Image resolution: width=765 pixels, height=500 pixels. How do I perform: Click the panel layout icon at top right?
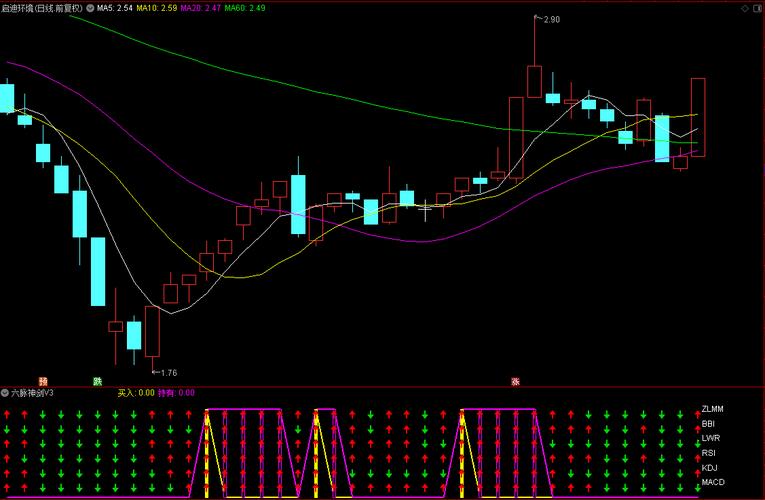point(756,7)
